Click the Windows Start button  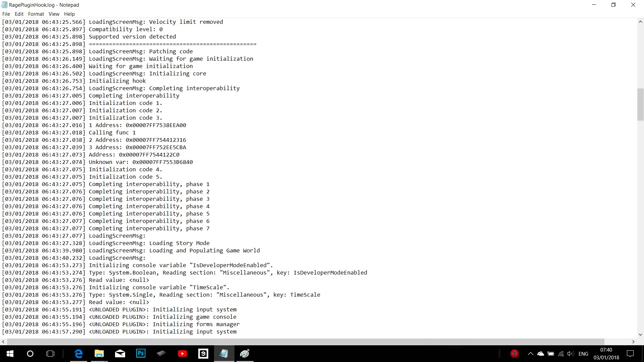10,354
